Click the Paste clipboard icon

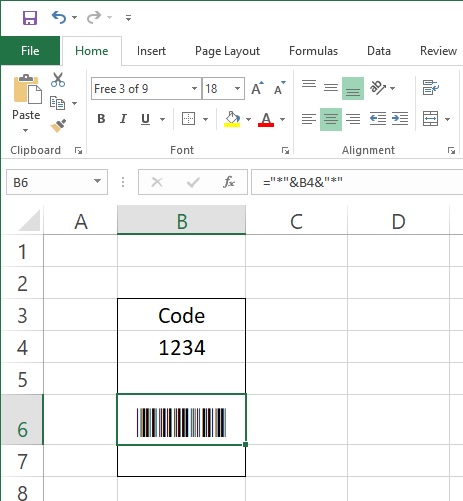pos(27,89)
